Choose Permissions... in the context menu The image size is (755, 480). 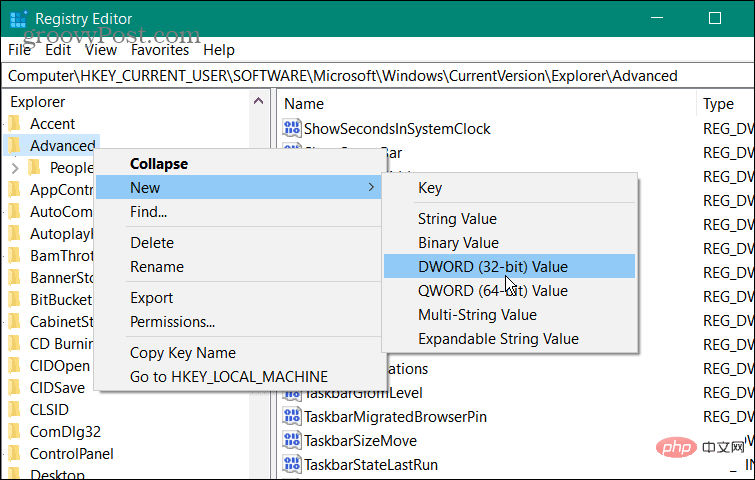tap(172, 322)
